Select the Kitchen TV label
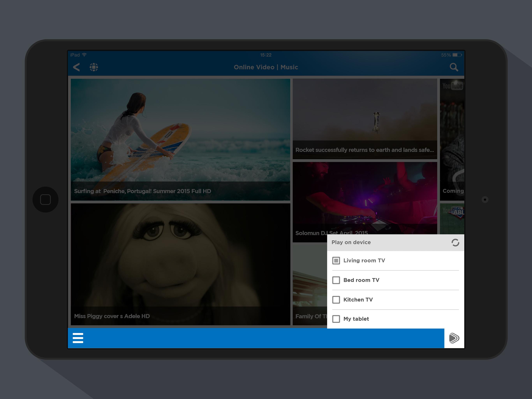This screenshot has height=399, width=532. tap(358, 300)
